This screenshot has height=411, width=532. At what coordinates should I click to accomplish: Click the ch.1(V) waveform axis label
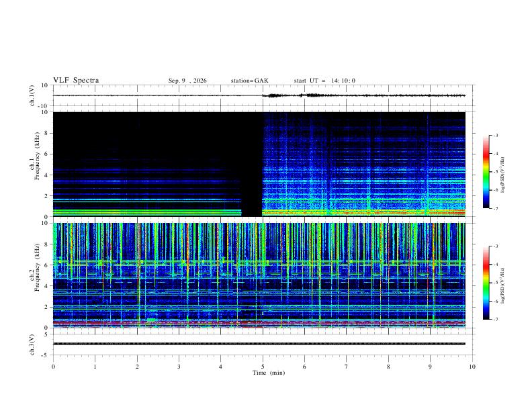point(32,95)
